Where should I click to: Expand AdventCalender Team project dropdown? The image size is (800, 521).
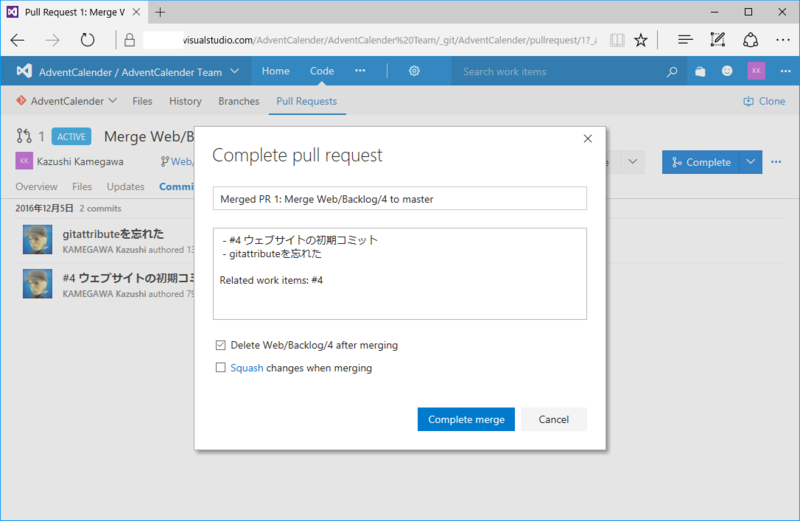click(235, 71)
